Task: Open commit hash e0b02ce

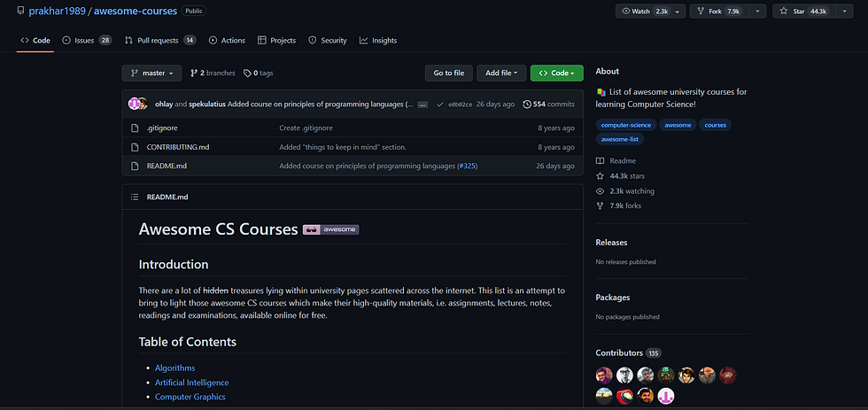Action: [x=460, y=104]
